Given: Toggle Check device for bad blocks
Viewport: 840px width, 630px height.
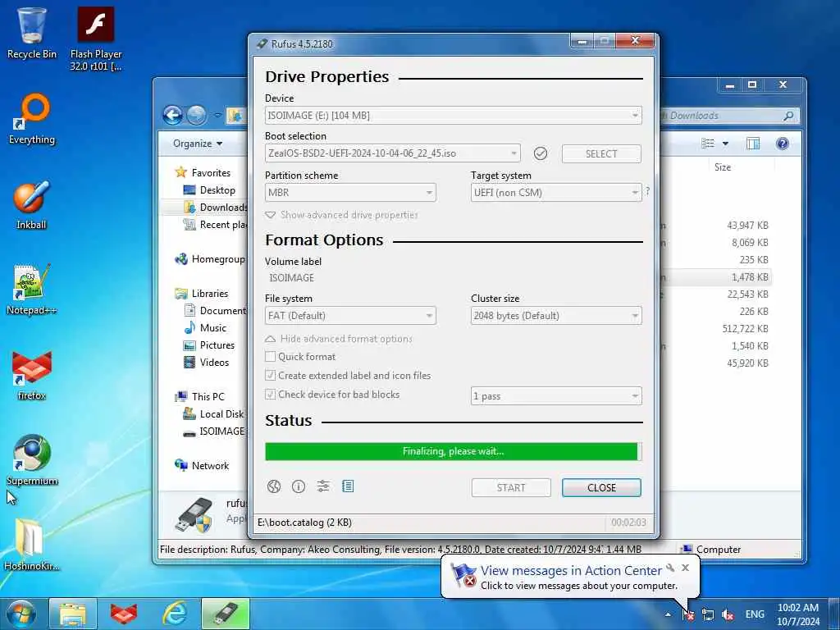Looking at the screenshot, I should (x=271, y=395).
